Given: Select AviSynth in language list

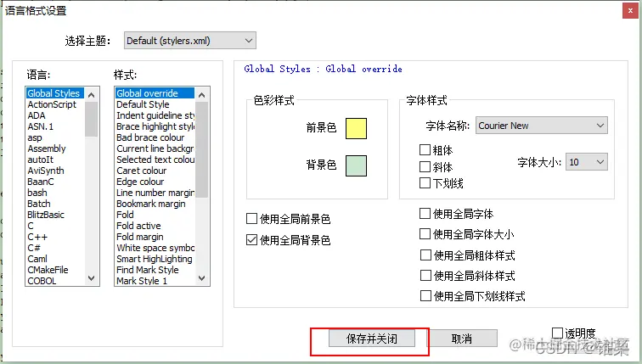Looking at the screenshot, I should (x=55, y=171).
